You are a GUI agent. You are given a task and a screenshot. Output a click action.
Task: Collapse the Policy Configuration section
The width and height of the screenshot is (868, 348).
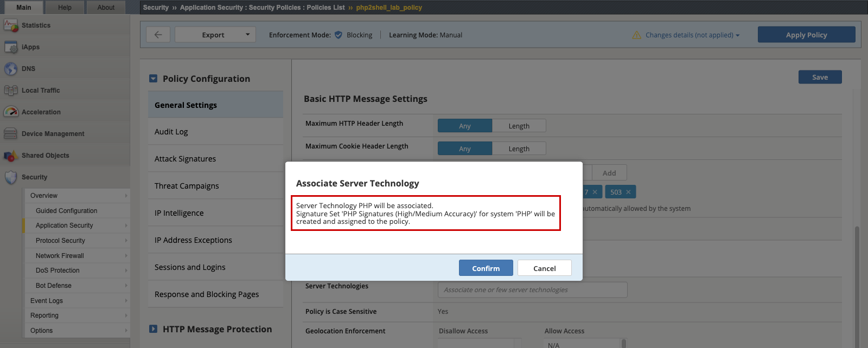pyautogui.click(x=153, y=79)
